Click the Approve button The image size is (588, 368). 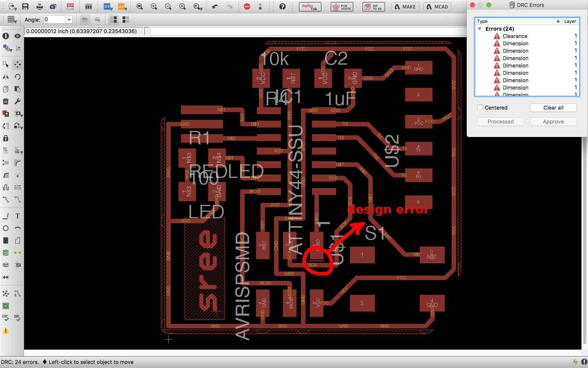[x=553, y=121]
